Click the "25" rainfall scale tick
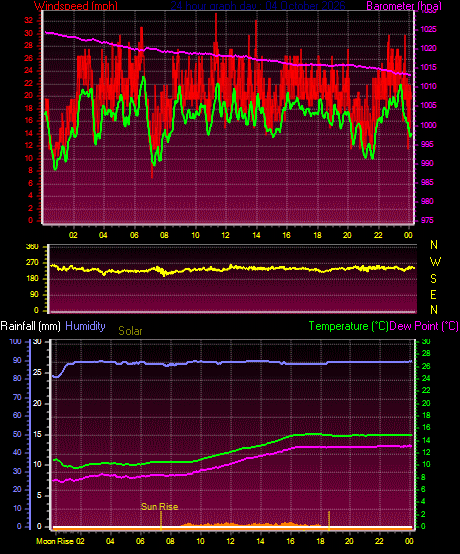460x554 pixels. click(37, 372)
